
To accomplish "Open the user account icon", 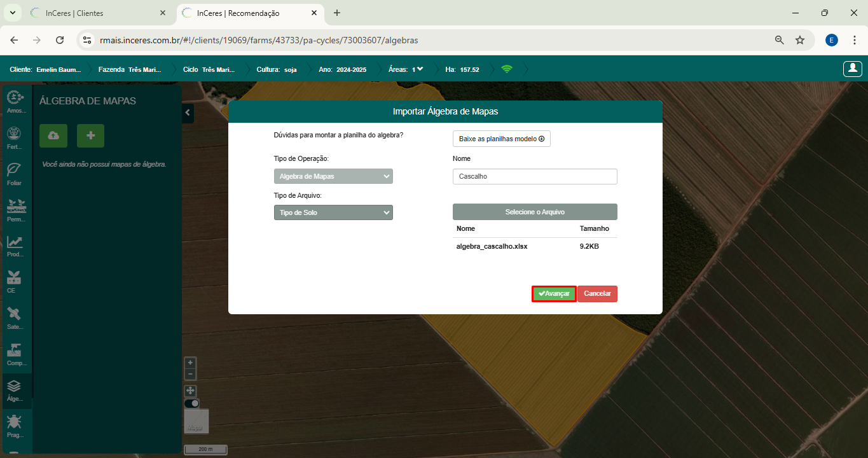I will [852, 69].
